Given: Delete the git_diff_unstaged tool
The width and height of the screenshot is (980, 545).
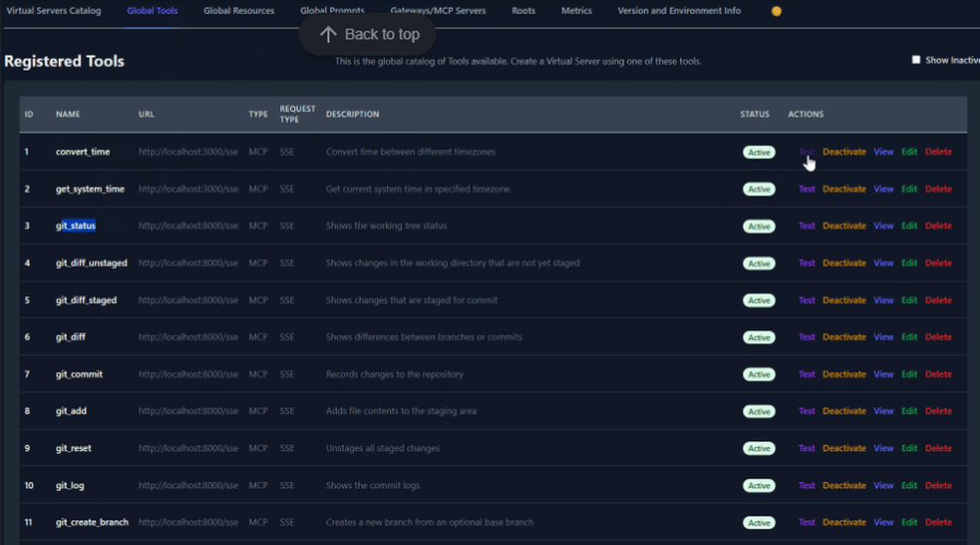Looking at the screenshot, I should 938,263.
